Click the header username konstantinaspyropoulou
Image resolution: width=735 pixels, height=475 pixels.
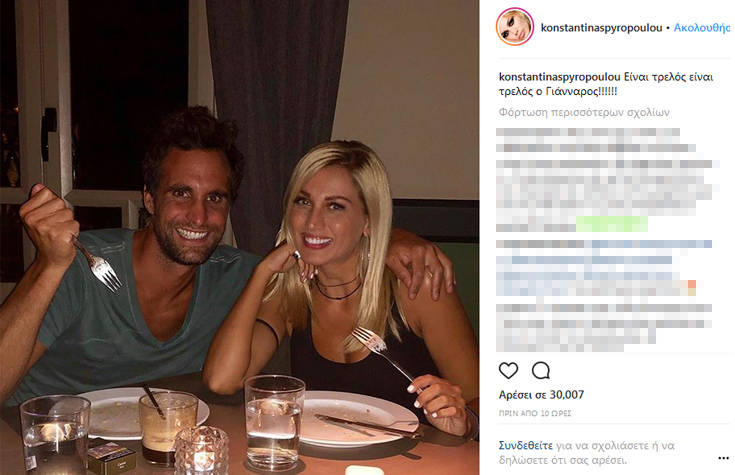point(601,28)
